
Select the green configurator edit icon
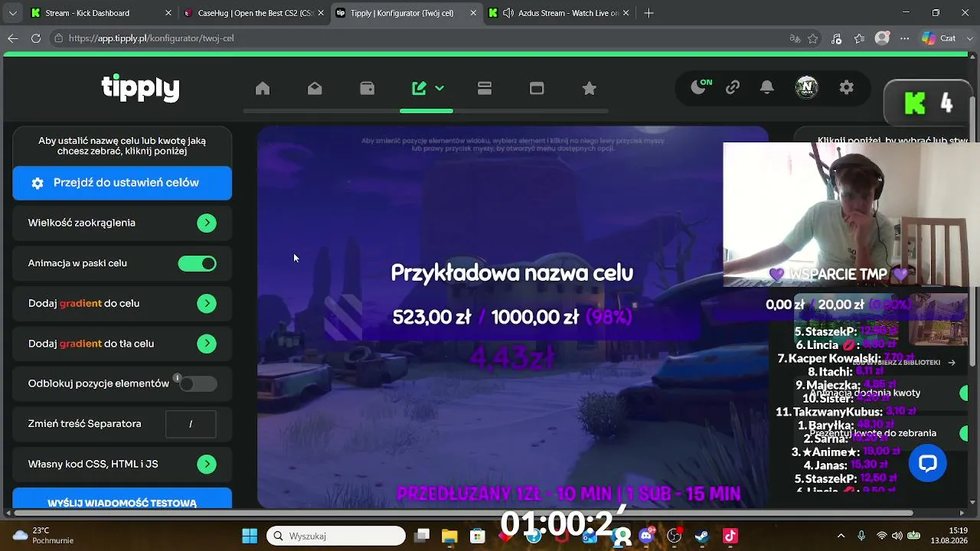(419, 89)
